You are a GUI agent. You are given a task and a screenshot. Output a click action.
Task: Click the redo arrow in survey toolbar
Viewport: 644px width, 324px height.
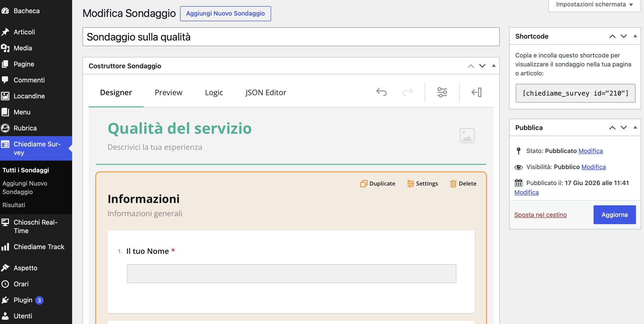(407, 92)
